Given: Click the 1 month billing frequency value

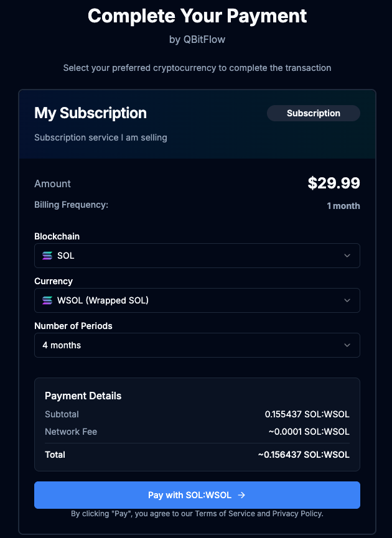Looking at the screenshot, I should (343, 205).
